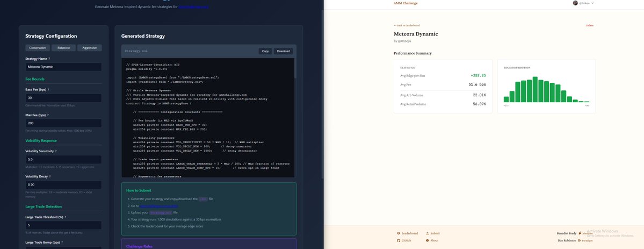The height and width of the screenshot is (249, 644).
Task: Open the ammchallenge link in the page subtitle
Action: pos(194,6)
